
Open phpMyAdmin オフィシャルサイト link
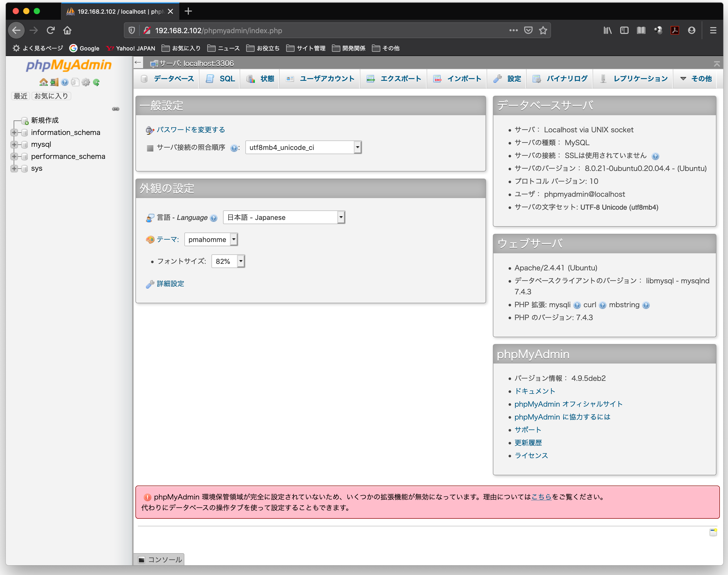(568, 404)
